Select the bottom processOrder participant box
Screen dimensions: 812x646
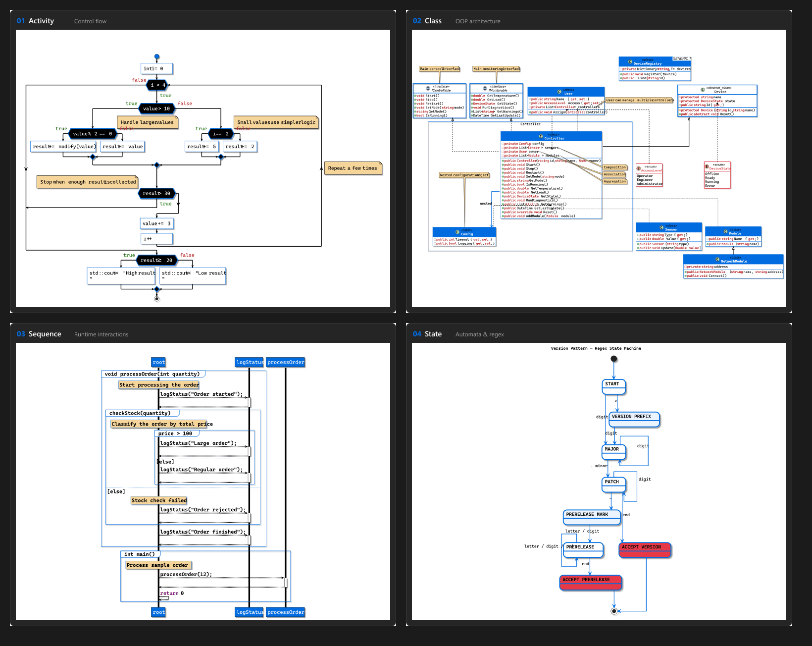[x=286, y=612]
